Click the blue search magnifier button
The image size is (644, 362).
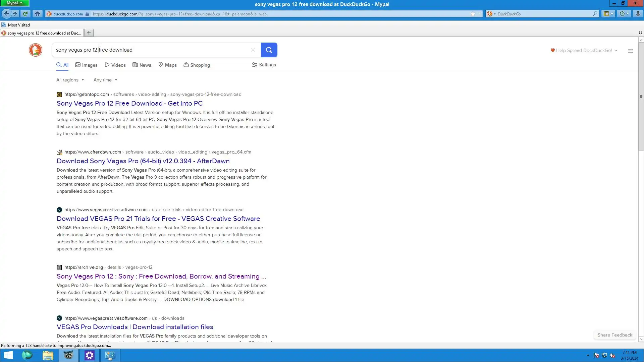pos(269,50)
